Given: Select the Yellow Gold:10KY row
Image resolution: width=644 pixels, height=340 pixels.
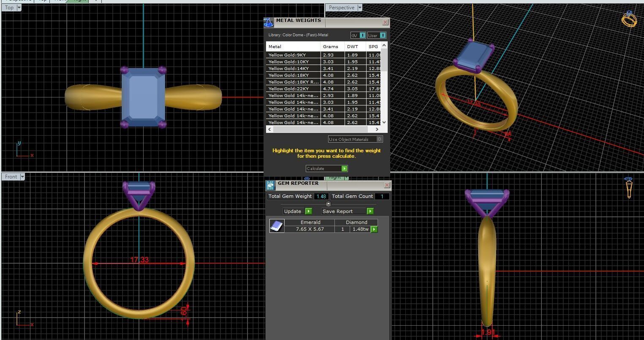Looking at the screenshot, I should (x=323, y=62).
